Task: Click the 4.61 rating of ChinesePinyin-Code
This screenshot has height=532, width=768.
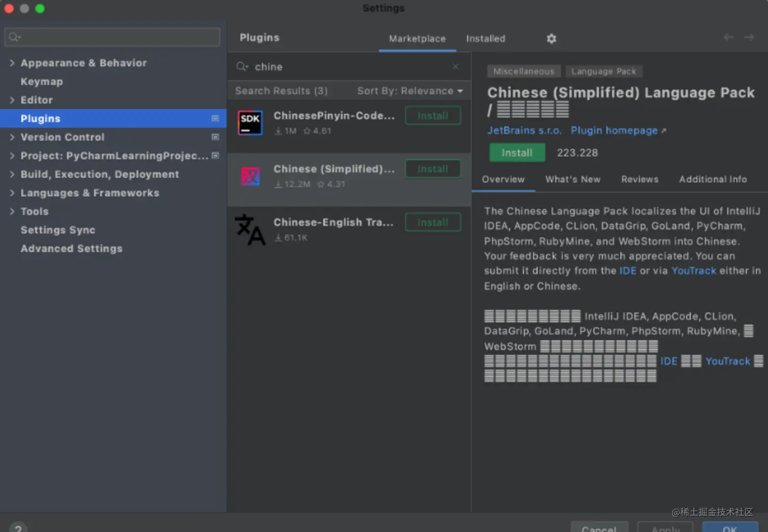Action: (317, 130)
